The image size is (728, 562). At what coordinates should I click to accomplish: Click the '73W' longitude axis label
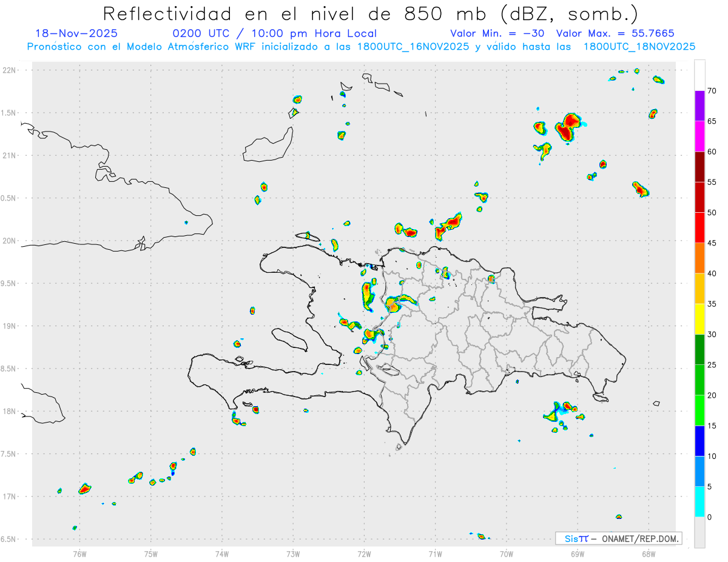point(293,554)
